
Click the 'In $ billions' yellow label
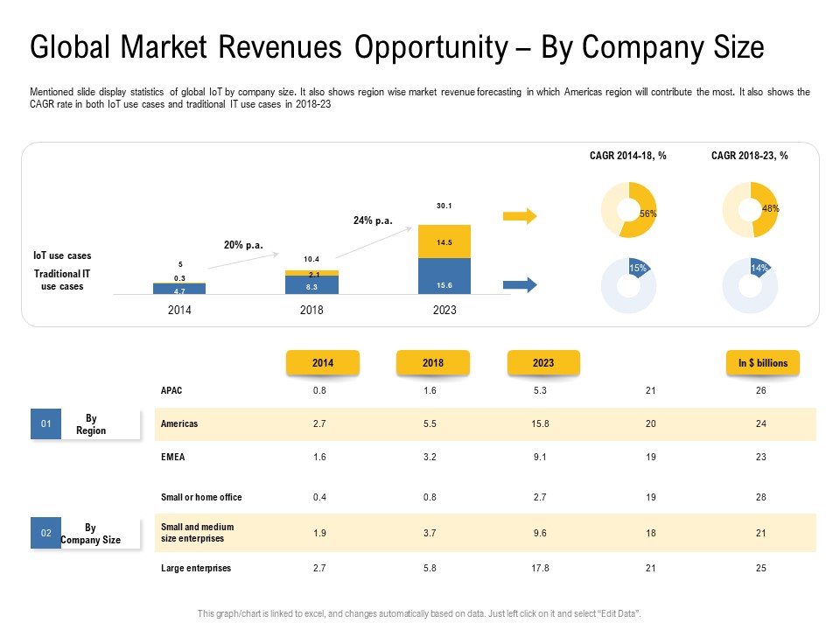coord(763,362)
